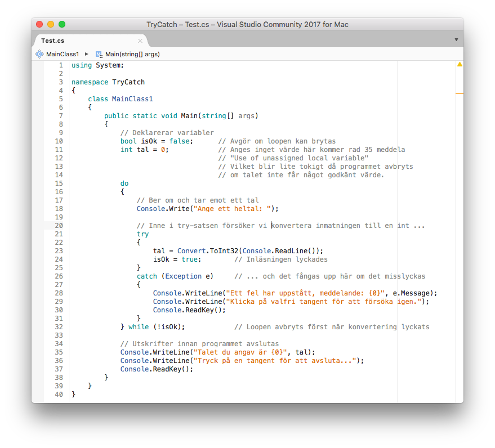
Task: Click the 'Exception' type in catch clause
Action: coord(184,276)
